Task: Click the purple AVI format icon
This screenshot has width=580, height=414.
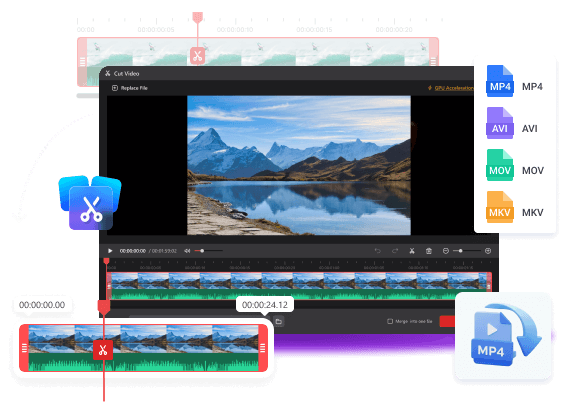Action: pos(500,123)
